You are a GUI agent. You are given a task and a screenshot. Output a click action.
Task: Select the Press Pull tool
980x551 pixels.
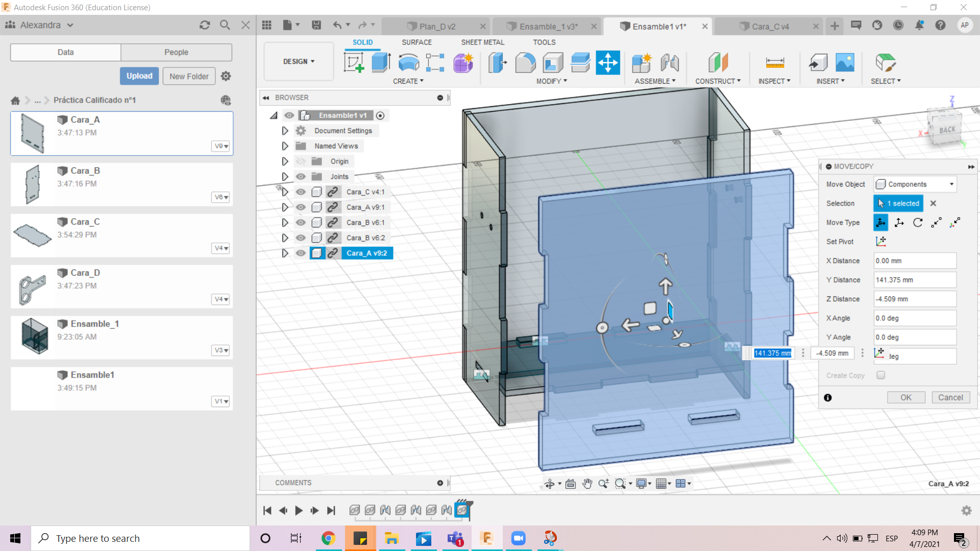[498, 63]
